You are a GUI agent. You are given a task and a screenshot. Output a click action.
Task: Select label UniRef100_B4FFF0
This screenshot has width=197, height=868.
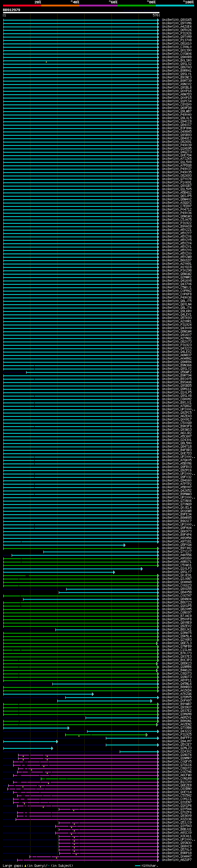pos(177,738)
